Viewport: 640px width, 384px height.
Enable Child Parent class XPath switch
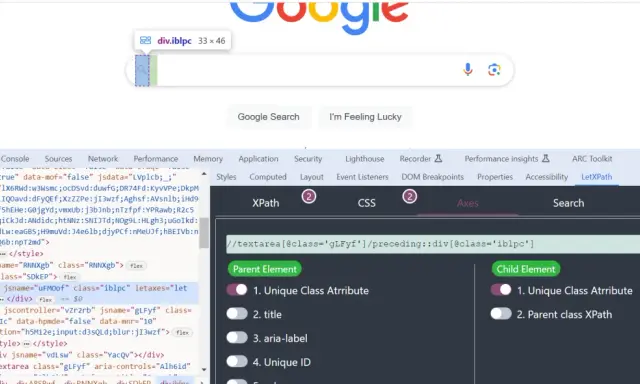pyautogui.click(x=501, y=314)
